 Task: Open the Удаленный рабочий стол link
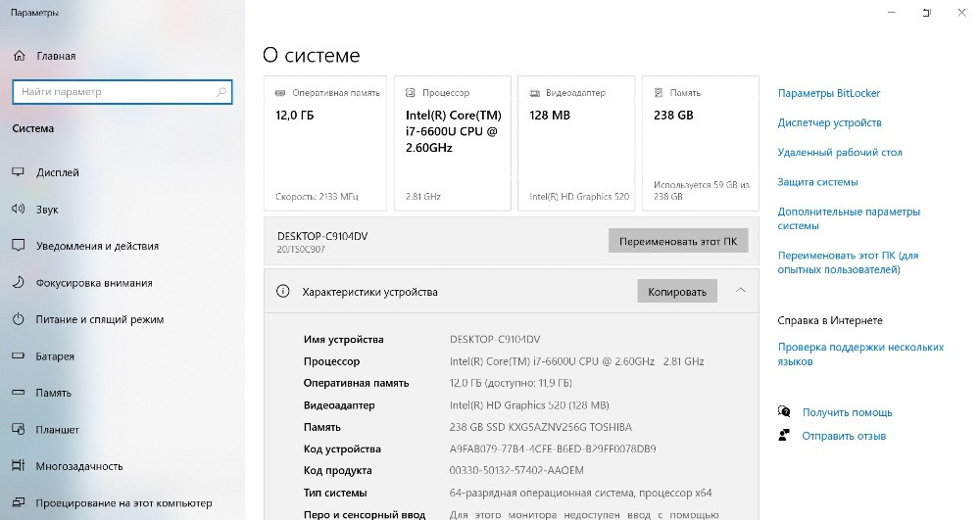(x=840, y=153)
